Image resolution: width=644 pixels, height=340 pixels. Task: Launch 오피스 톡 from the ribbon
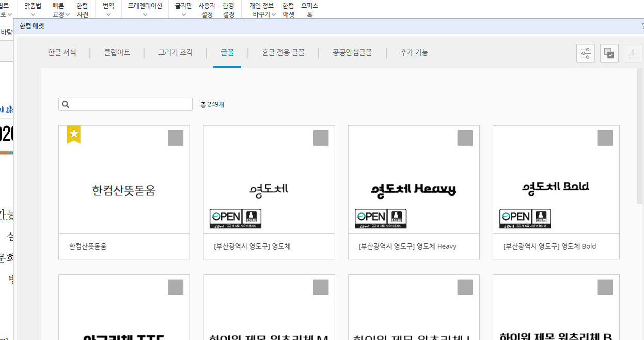click(x=309, y=9)
